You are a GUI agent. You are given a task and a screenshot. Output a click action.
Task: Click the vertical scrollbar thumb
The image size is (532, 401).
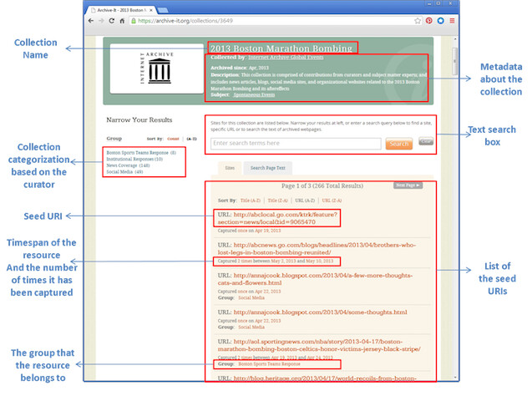pos(455,62)
